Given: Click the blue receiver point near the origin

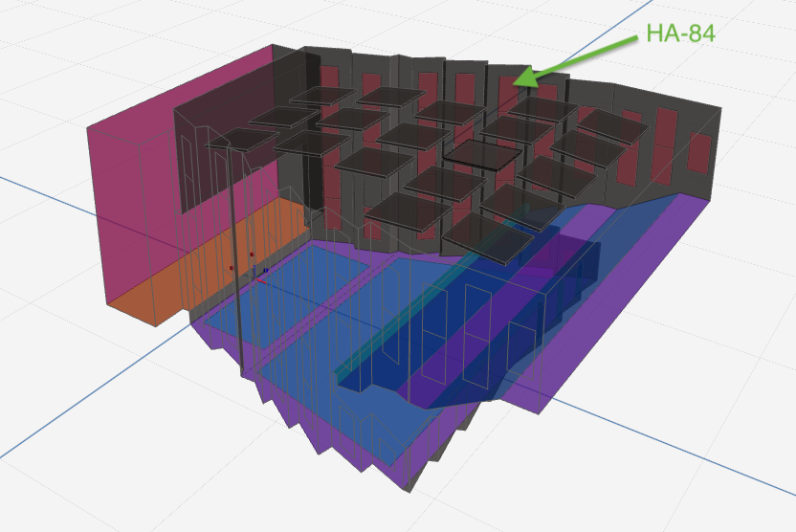Looking at the screenshot, I should pos(264,271).
